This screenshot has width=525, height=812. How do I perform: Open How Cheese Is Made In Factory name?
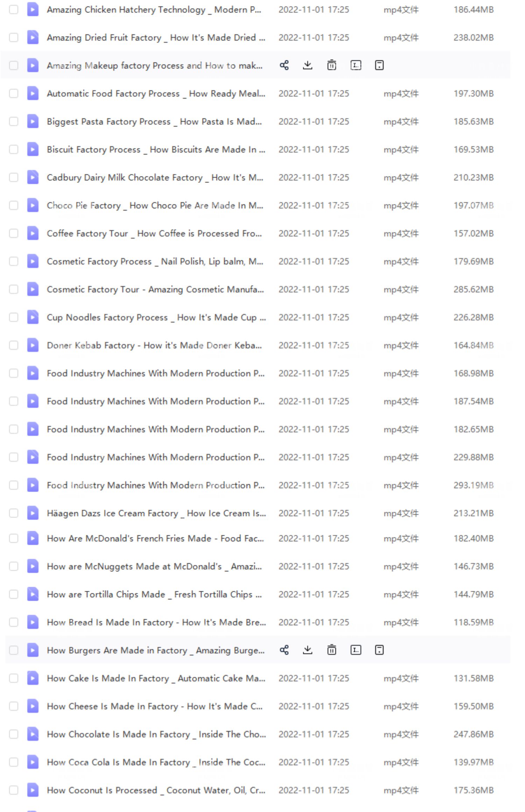point(155,706)
